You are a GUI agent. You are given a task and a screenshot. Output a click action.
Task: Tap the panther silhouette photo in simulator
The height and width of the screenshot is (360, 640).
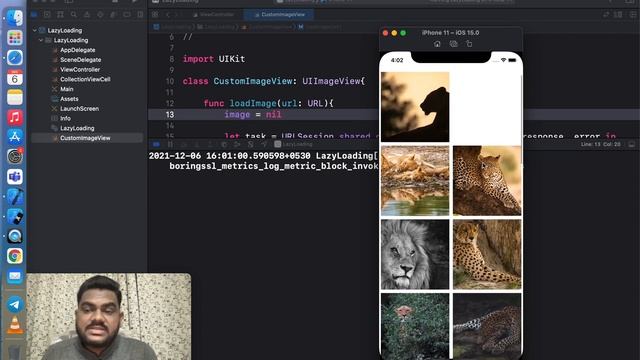coord(415,107)
